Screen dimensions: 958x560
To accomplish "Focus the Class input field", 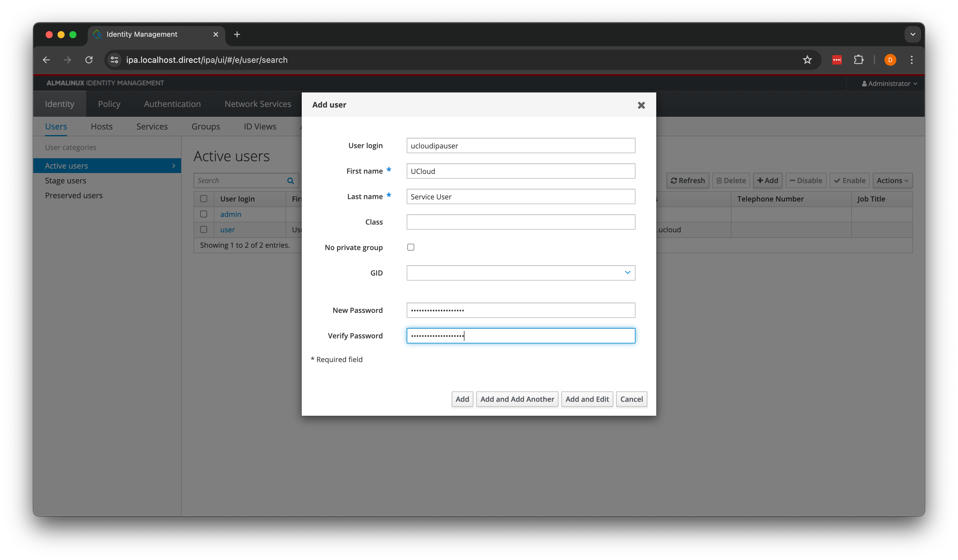I will pyautogui.click(x=520, y=222).
